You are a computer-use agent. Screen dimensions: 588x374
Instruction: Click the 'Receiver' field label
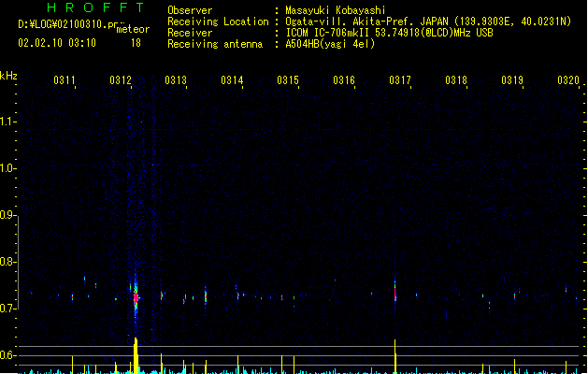[x=190, y=33]
